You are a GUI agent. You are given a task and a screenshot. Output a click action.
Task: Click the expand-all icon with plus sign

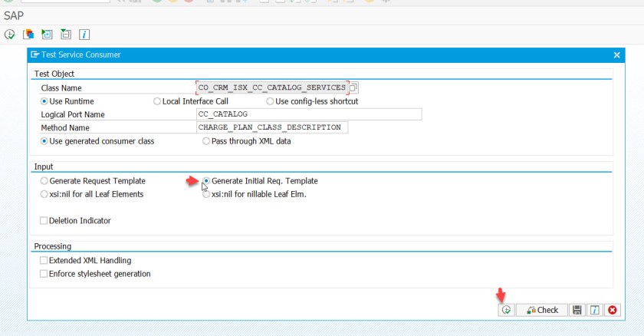coord(48,35)
